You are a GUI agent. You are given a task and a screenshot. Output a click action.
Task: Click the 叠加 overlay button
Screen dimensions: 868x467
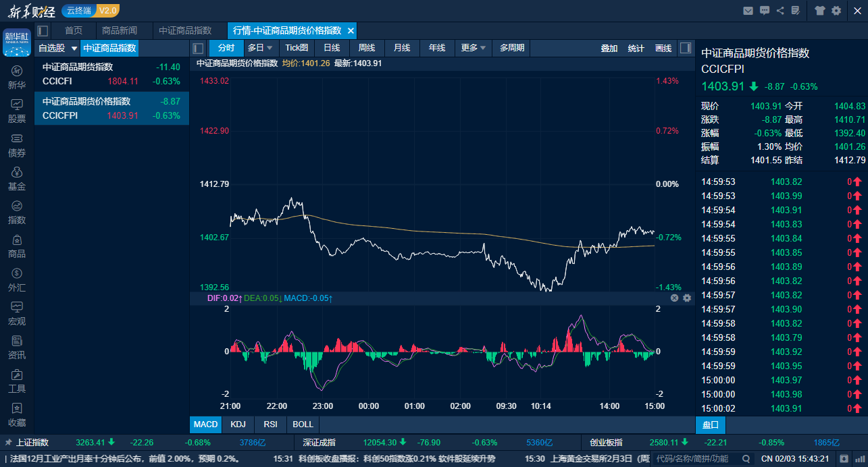pyautogui.click(x=609, y=48)
